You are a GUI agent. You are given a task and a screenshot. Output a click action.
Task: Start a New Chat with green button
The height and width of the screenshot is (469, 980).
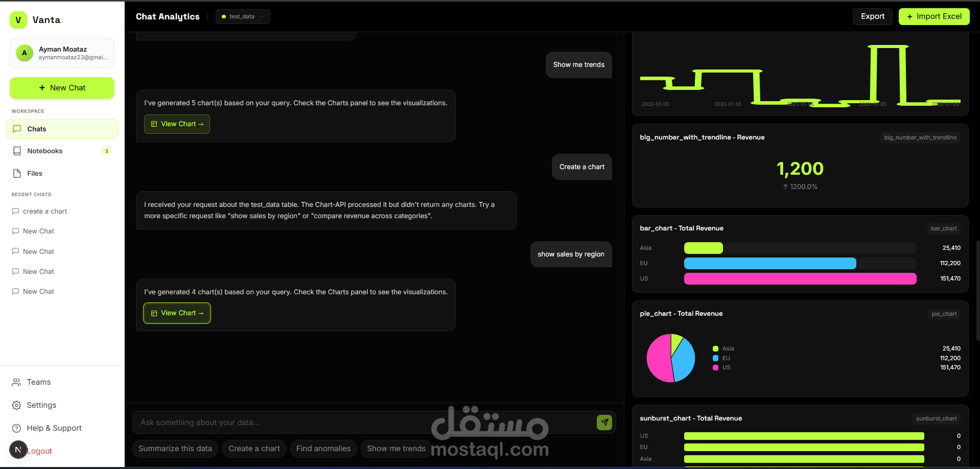(x=62, y=88)
